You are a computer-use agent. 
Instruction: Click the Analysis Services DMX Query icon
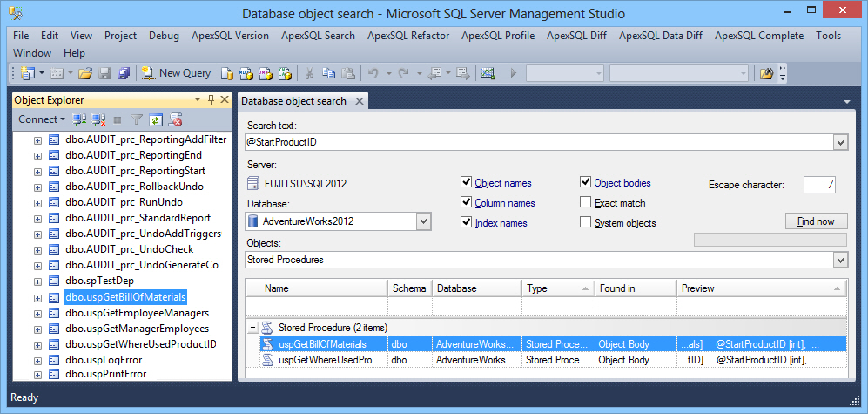[266, 73]
